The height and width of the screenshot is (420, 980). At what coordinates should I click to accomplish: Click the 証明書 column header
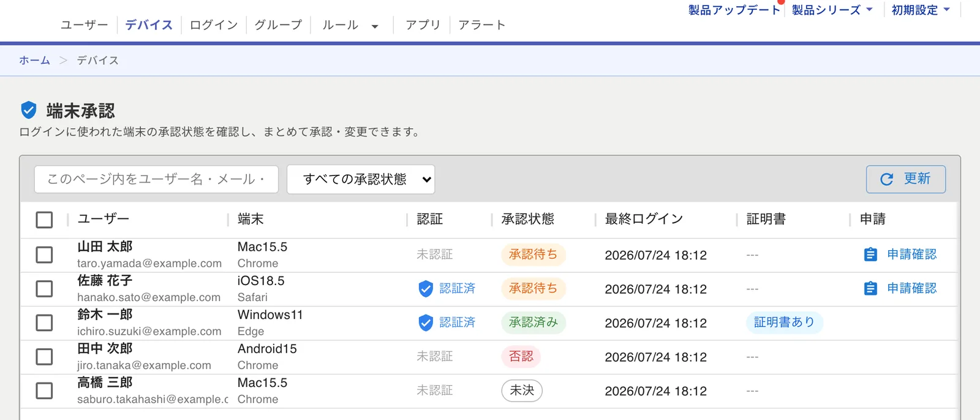pyautogui.click(x=766, y=219)
